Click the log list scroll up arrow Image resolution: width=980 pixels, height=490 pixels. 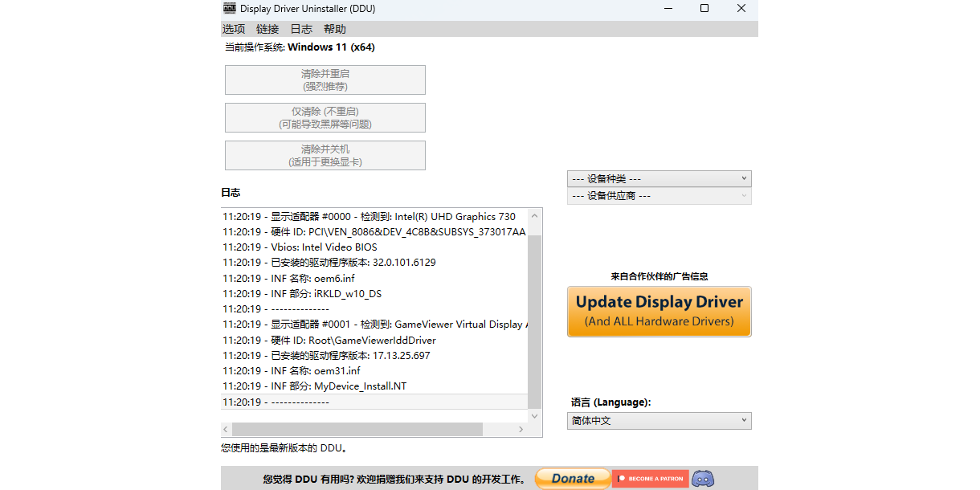click(535, 215)
